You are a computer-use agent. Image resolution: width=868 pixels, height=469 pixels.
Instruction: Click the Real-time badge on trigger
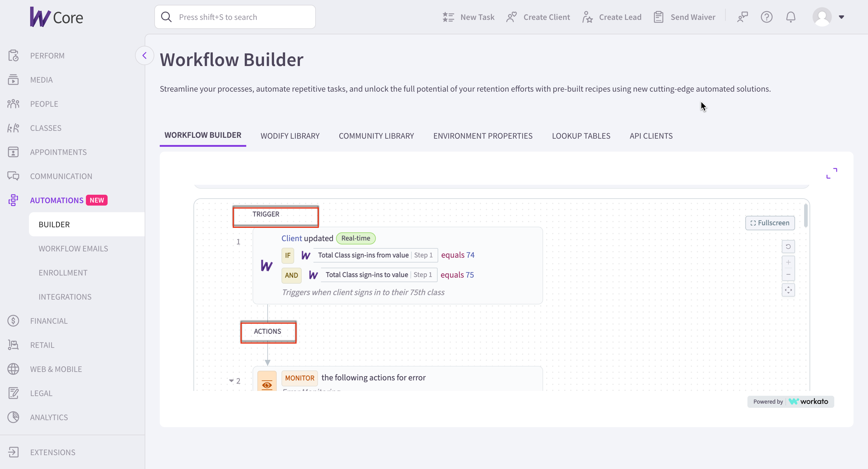click(356, 238)
